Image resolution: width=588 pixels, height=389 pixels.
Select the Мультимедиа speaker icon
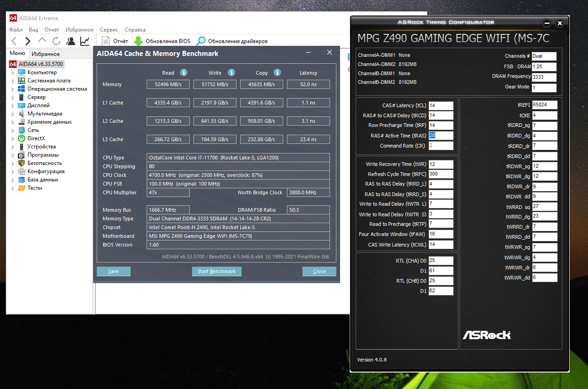tap(22, 114)
